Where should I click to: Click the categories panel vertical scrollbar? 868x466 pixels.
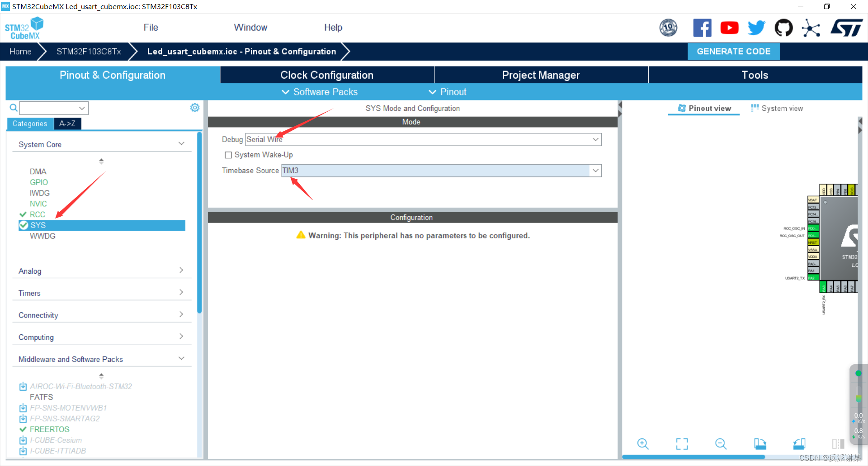(199, 222)
